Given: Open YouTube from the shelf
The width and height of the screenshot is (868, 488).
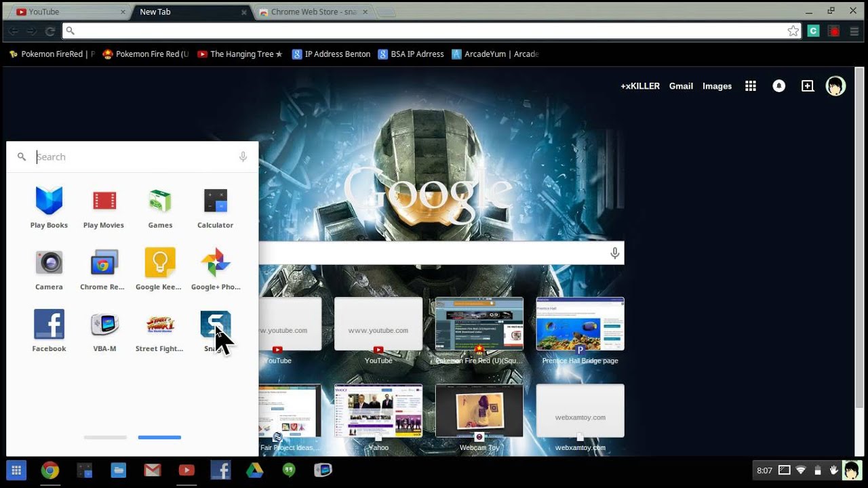Looking at the screenshot, I should (x=186, y=470).
